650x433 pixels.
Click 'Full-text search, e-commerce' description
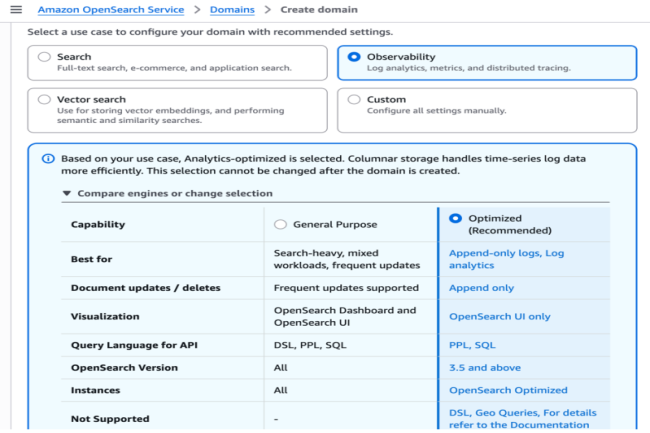coord(174,68)
